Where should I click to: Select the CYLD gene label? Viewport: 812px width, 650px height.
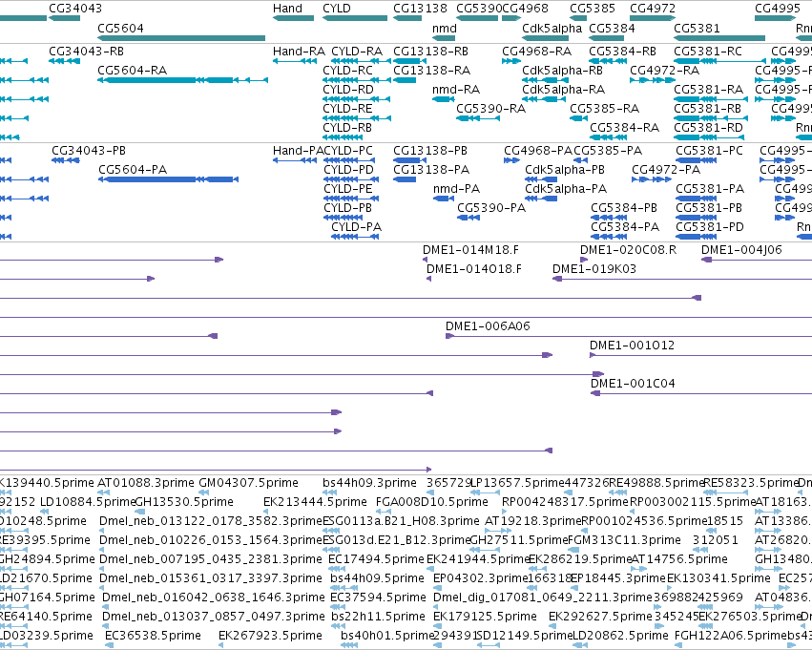click(337, 9)
